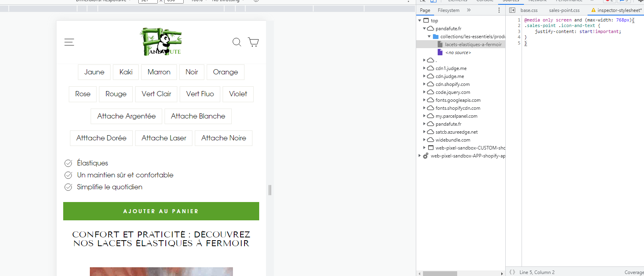Choose the Attache Noire option
Screen dimensions: 644x276
tap(224, 138)
